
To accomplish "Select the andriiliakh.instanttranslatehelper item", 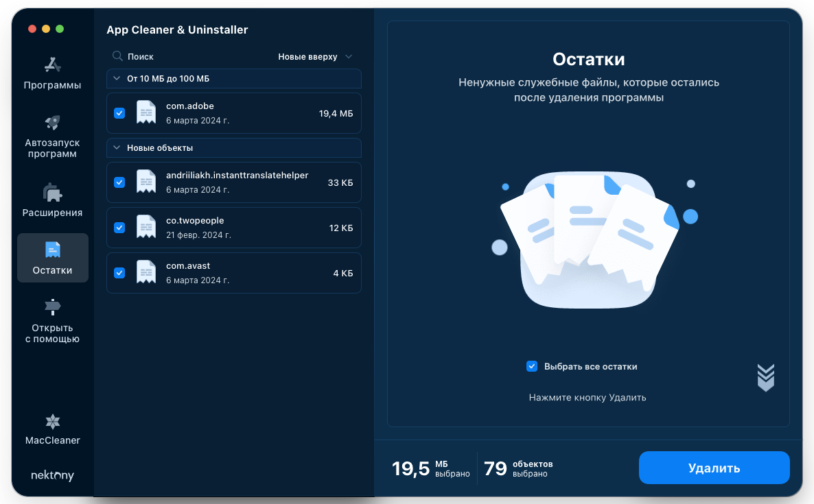I will point(237,182).
